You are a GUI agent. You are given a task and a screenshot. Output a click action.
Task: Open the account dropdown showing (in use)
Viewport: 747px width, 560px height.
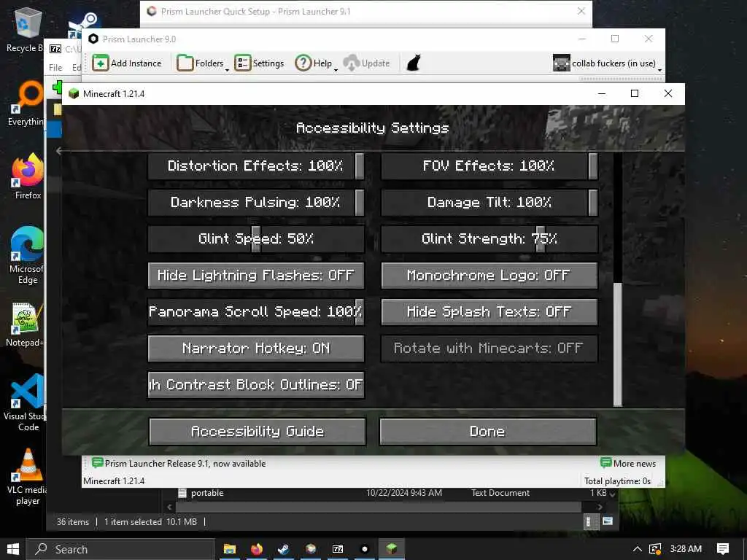pos(607,63)
